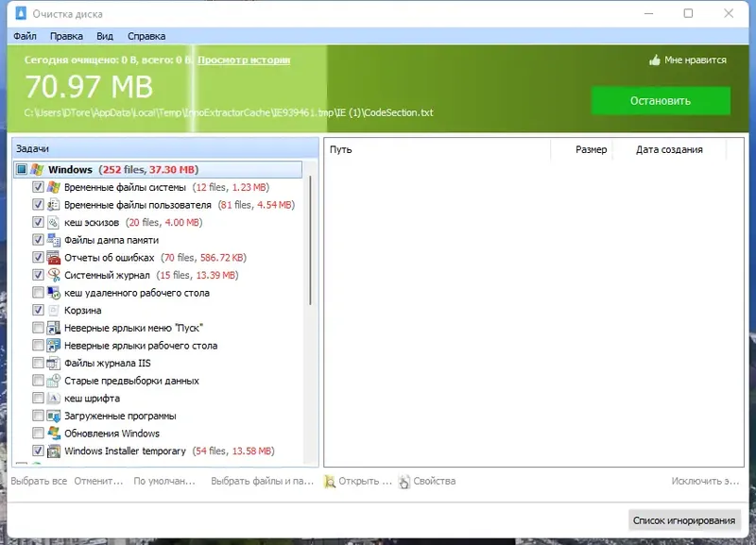Open the Вид menu
Screen dimensions: 756x545
[104, 35]
